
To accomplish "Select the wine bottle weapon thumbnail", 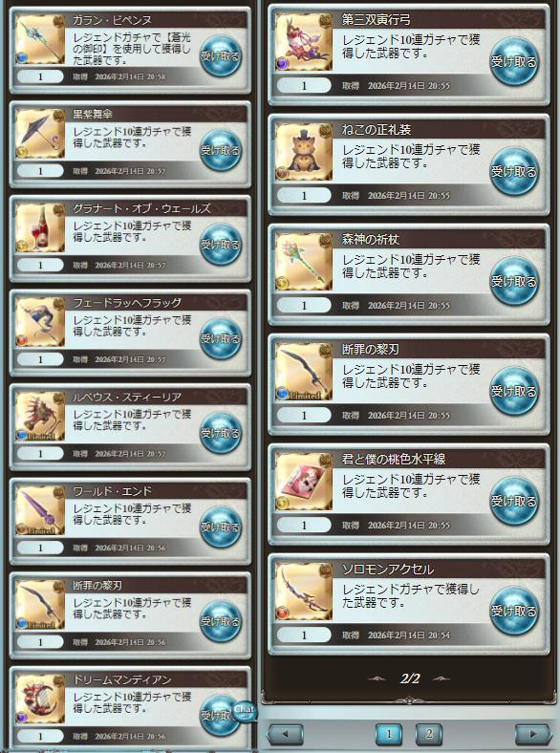I will (x=40, y=227).
